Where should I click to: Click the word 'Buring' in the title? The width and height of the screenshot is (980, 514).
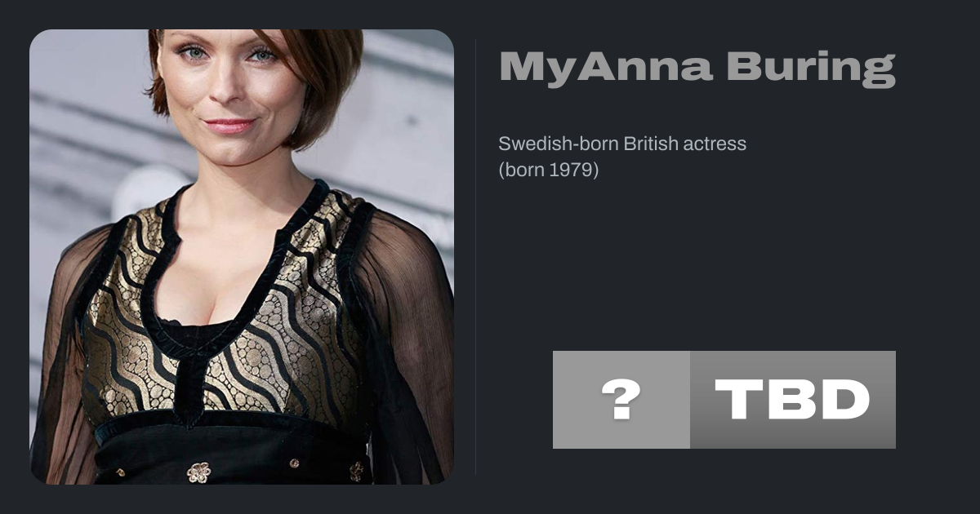tap(811, 67)
